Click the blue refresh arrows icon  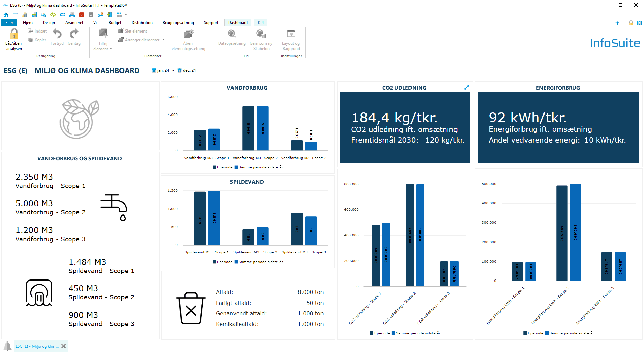[63, 15]
